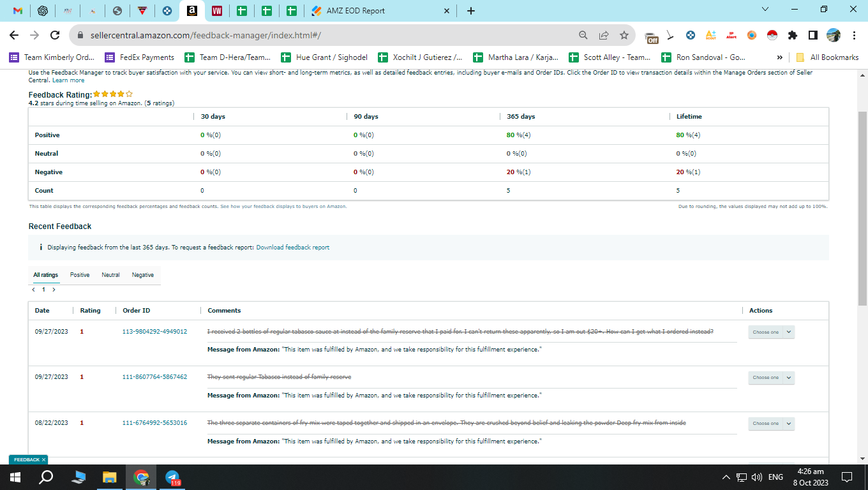Show more bookmarks with the double chevron
This screenshot has width=868, height=490.
(x=779, y=57)
